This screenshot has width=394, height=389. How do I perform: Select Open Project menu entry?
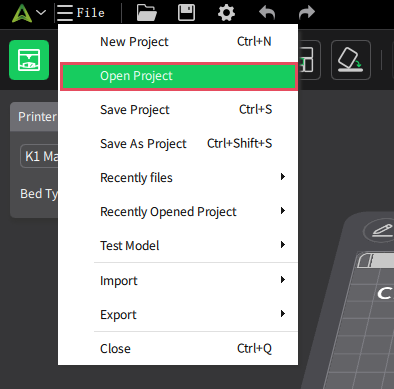pyautogui.click(x=178, y=76)
